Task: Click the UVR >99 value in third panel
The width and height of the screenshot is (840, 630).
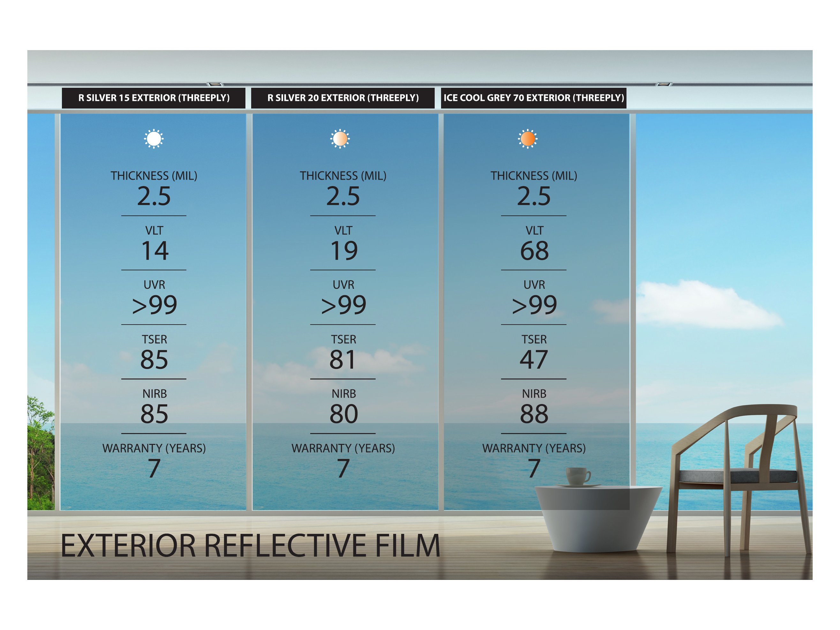Action: (x=534, y=305)
